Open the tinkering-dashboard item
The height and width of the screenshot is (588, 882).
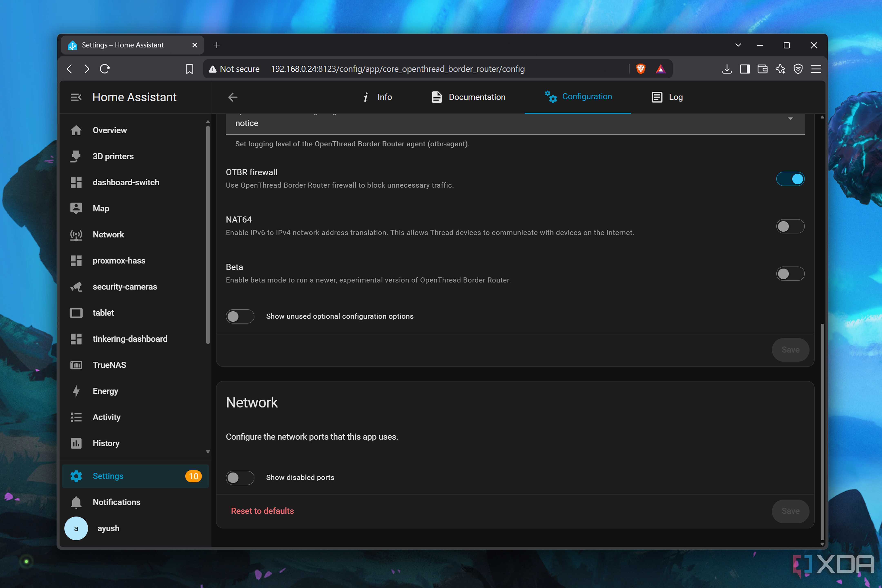click(x=135, y=339)
